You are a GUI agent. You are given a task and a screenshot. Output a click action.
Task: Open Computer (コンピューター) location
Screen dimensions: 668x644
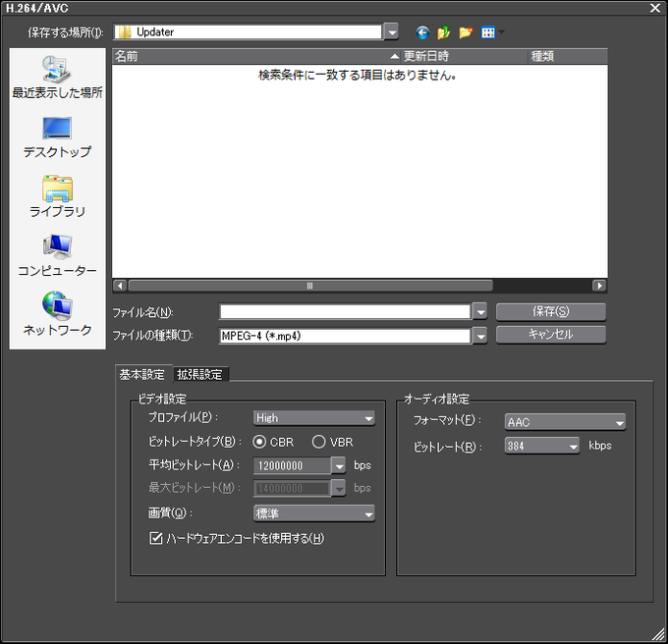click(x=58, y=256)
